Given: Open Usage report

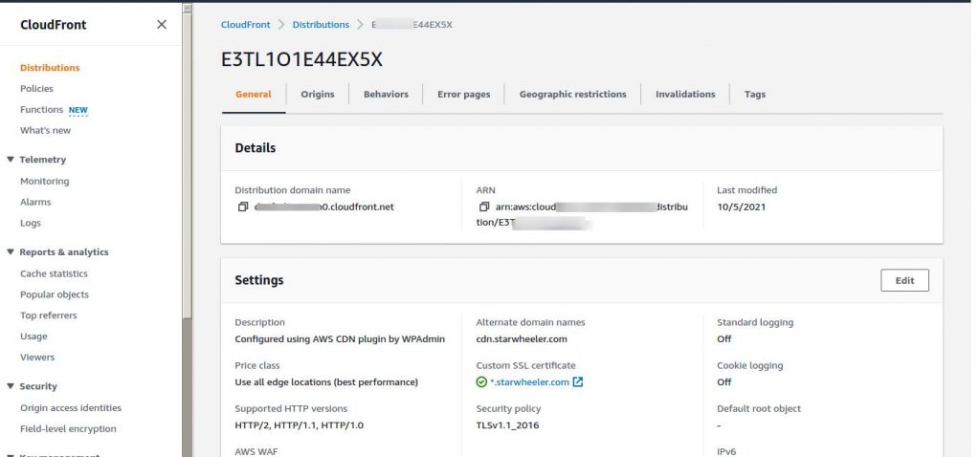Looking at the screenshot, I should point(33,336).
